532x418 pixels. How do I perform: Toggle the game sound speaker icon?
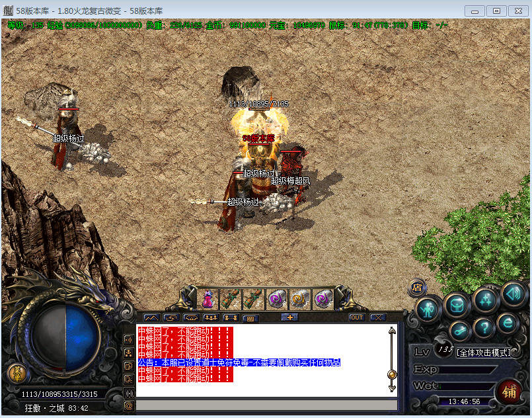[513, 294]
